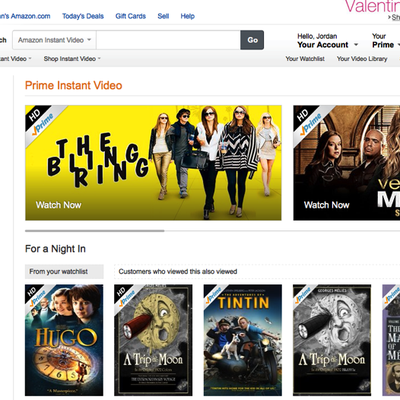Open the Gift Cards link
The width and height of the screenshot is (400, 400).
tap(130, 16)
